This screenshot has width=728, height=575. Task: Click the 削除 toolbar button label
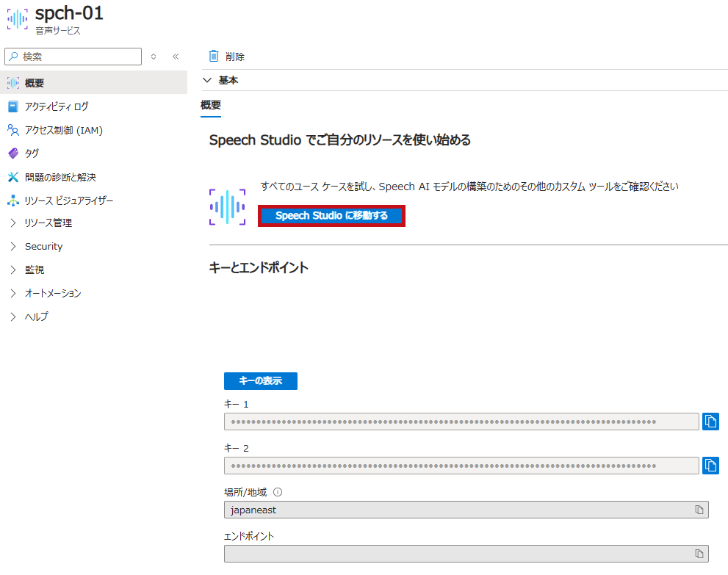(235, 57)
